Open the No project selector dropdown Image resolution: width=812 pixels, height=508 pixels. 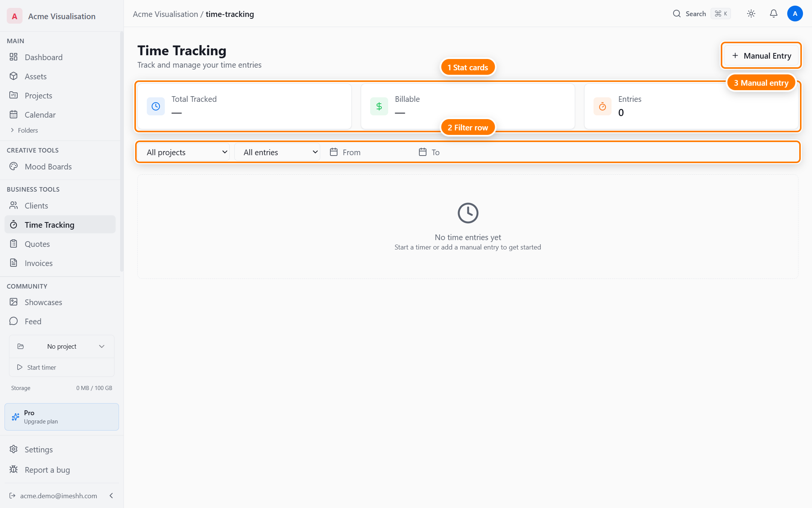coord(62,346)
